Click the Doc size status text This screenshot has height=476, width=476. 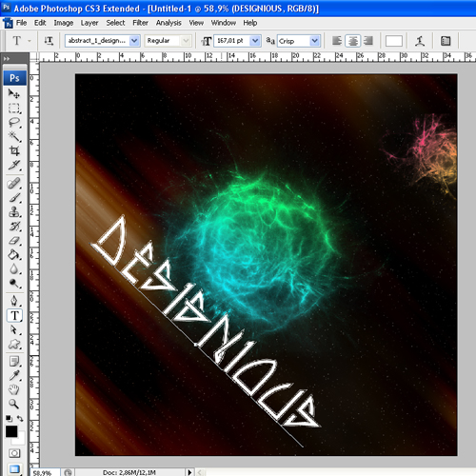[129, 472]
